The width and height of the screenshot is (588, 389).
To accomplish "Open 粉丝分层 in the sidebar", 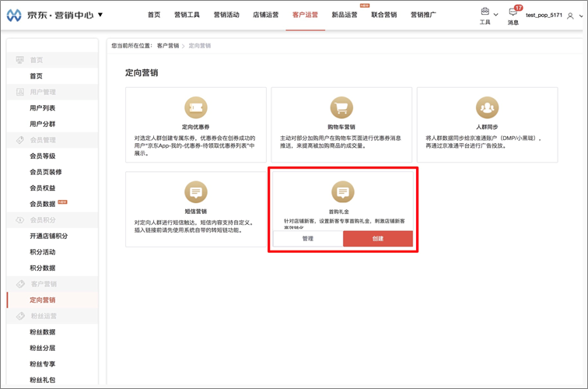I will tap(42, 348).
